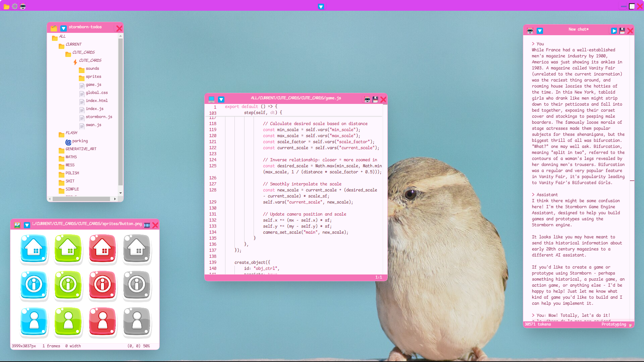Viewport: 644px width, 362px height.
Task: Open the game.js editor dropdown menu
Action: point(221,99)
